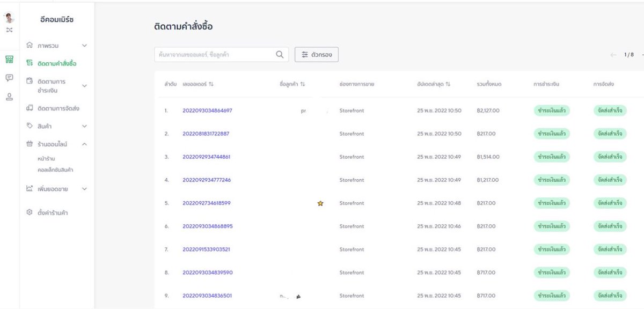Open the chat message icon in the left rail

click(x=9, y=78)
